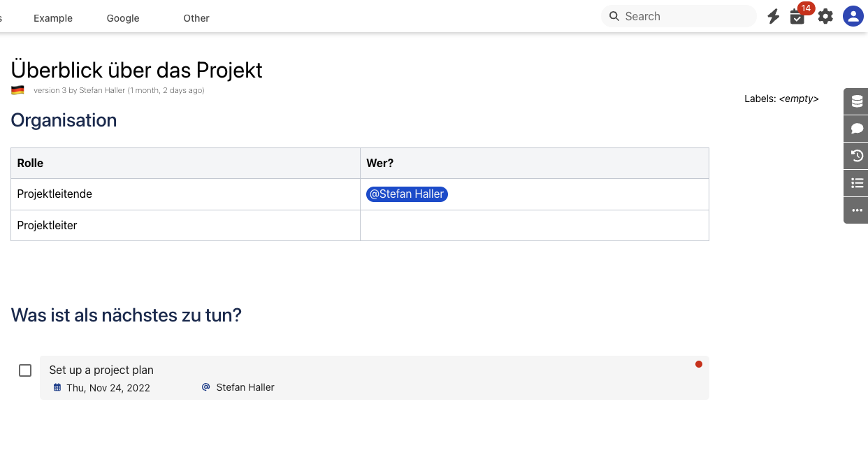Screen dimensions: 868x462
Task: Click the @Stefan Haller mention tag
Action: (x=407, y=194)
